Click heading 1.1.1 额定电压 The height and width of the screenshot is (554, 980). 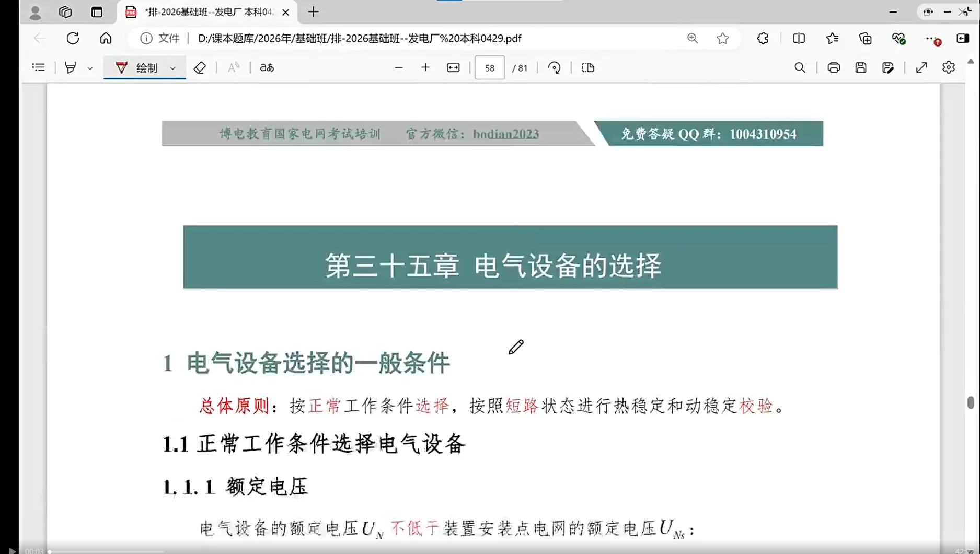click(x=235, y=487)
